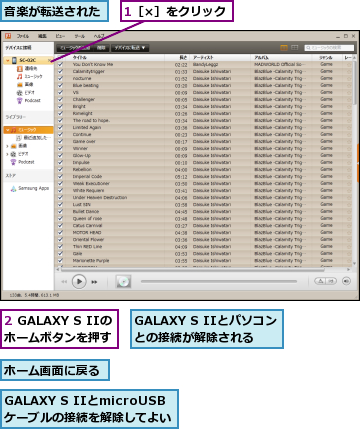Uncheck the Rebellion track checkbox
The height and width of the screenshot is (429, 360).
pyautogui.click(x=60, y=169)
